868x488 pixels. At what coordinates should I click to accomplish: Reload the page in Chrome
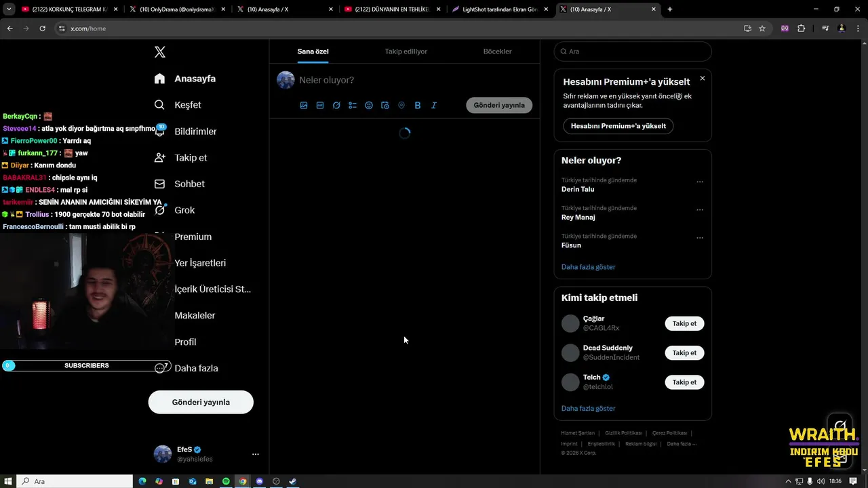42,28
